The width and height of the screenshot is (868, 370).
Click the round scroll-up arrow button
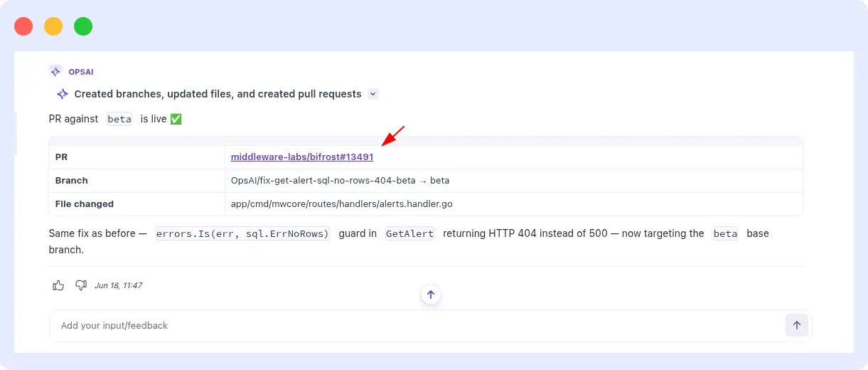431,294
